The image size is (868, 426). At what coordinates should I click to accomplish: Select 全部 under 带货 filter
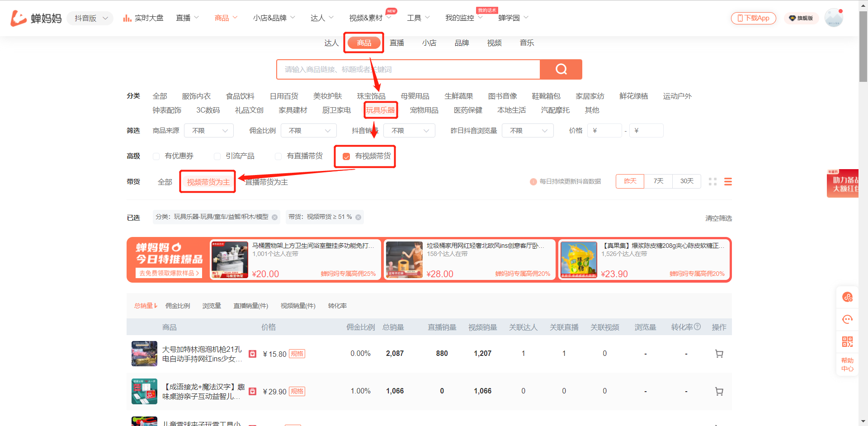pos(165,182)
